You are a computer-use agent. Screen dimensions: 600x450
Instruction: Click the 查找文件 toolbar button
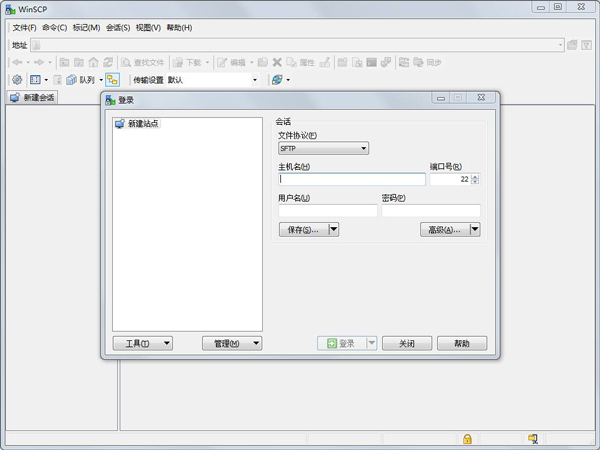click(143, 62)
